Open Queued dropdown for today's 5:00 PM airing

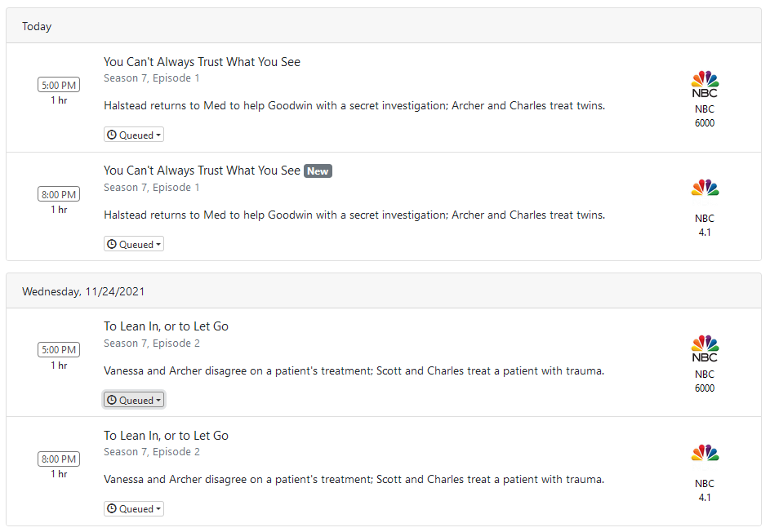coord(134,135)
